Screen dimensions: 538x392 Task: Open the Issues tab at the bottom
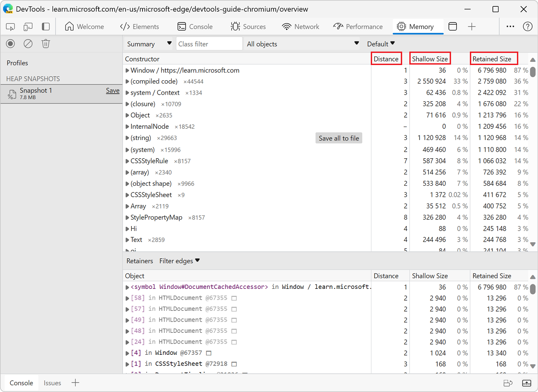pos(52,383)
